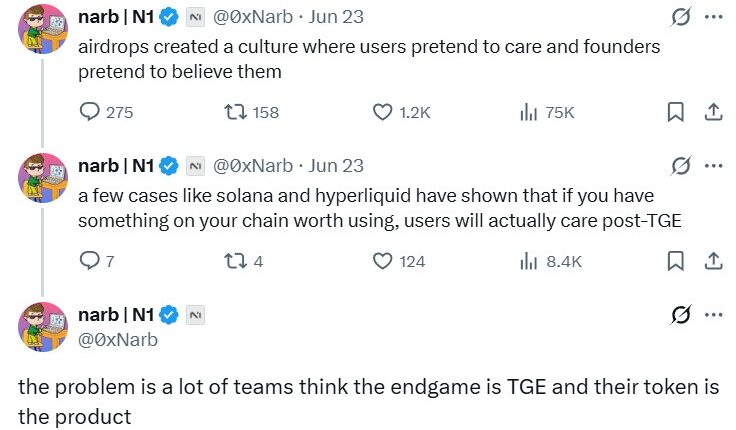The height and width of the screenshot is (430, 736).
Task: Open more options on the main tweet
Action: pos(713,315)
